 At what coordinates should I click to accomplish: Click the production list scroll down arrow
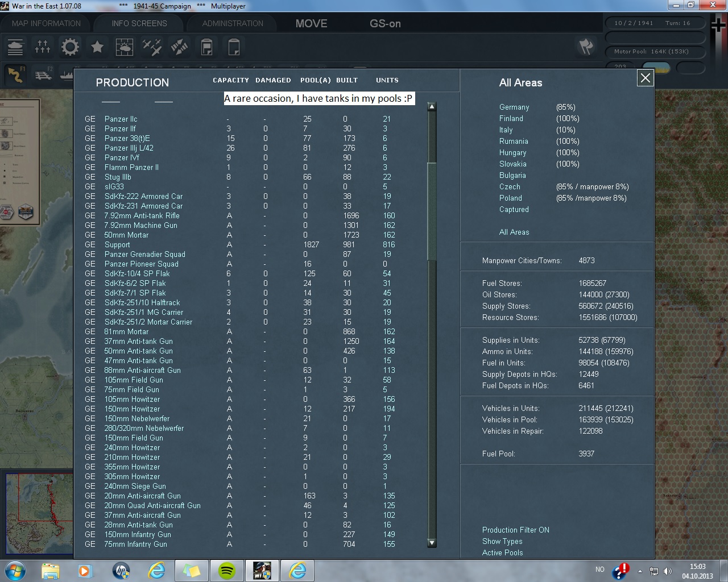[432, 543]
